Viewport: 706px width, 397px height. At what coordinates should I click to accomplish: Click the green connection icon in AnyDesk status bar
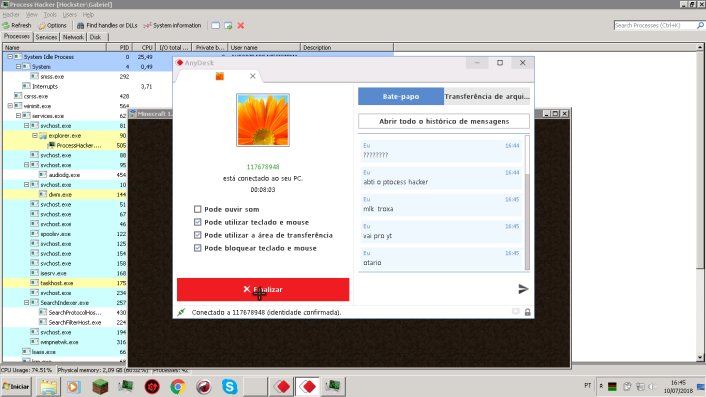click(181, 312)
